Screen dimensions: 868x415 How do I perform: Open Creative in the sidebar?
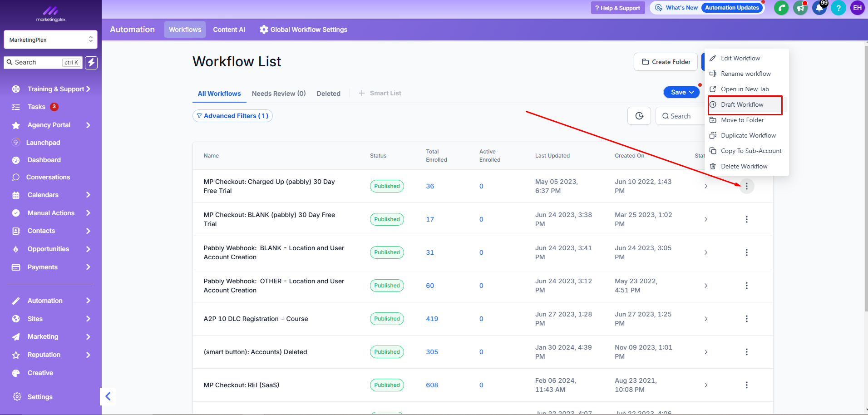click(40, 373)
